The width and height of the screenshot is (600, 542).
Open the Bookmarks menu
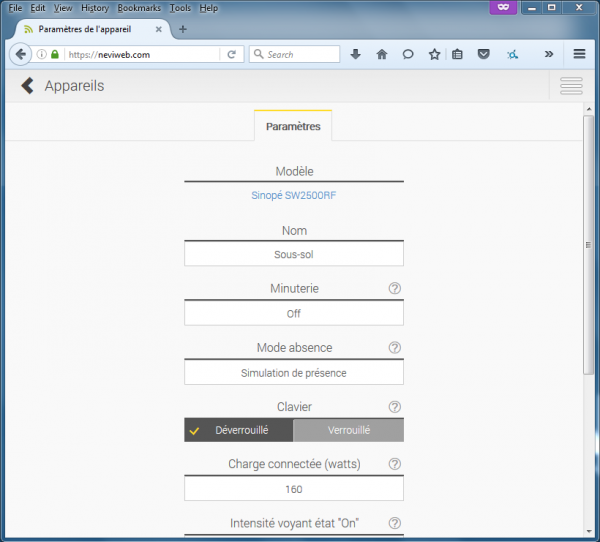click(138, 8)
